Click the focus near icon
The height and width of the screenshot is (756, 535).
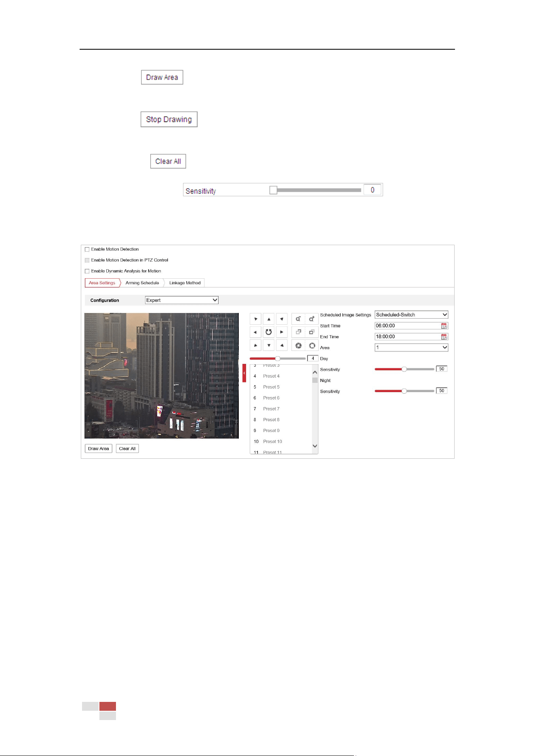click(x=298, y=332)
